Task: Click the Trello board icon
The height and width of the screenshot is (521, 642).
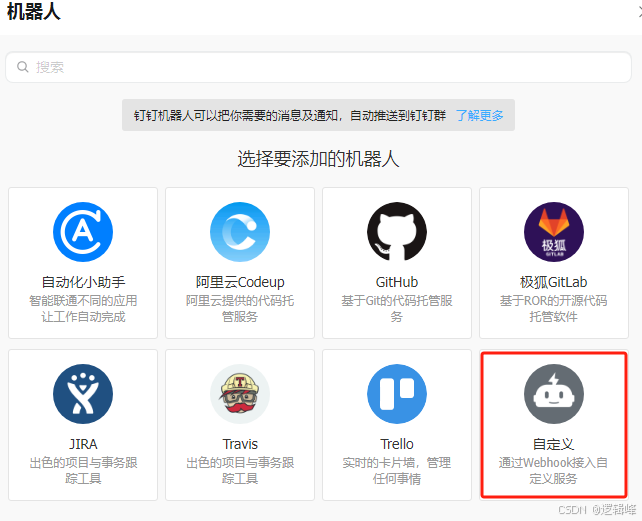Action: click(397, 394)
